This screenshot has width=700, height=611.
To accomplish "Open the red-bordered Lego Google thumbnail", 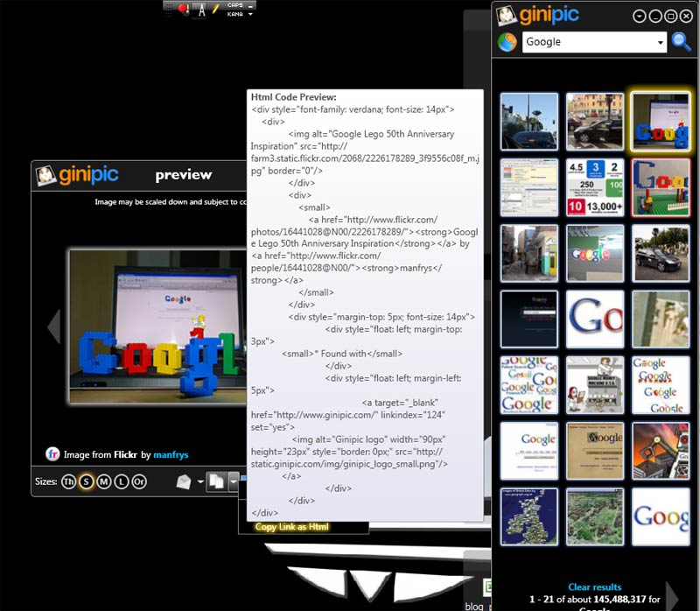I will coord(661,187).
